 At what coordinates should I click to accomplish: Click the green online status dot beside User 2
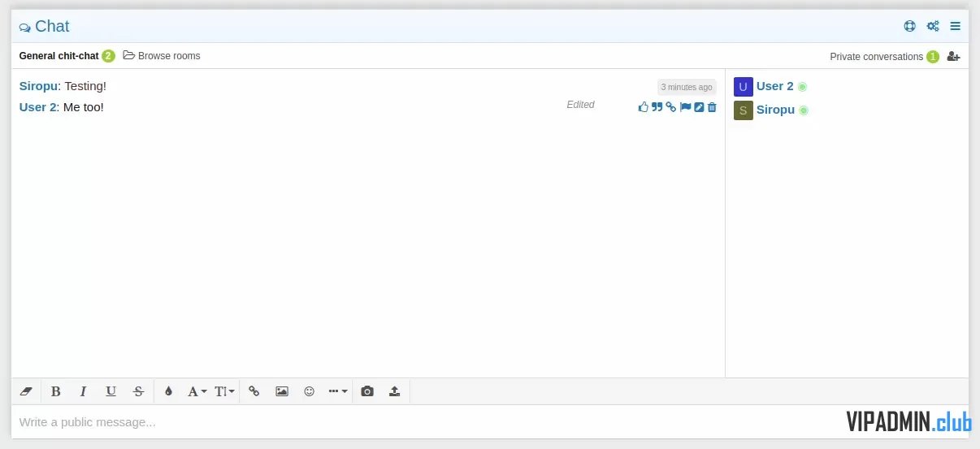tap(802, 87)
